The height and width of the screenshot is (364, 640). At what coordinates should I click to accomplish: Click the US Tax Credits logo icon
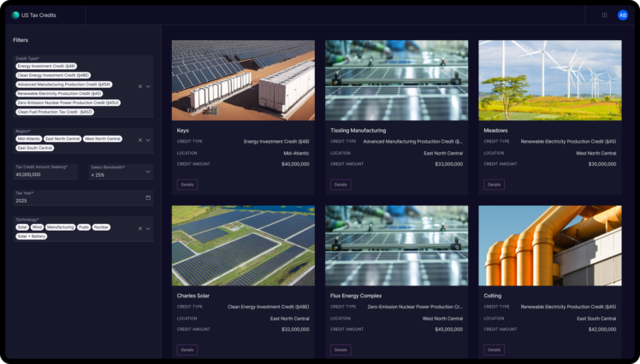(15, 15)
